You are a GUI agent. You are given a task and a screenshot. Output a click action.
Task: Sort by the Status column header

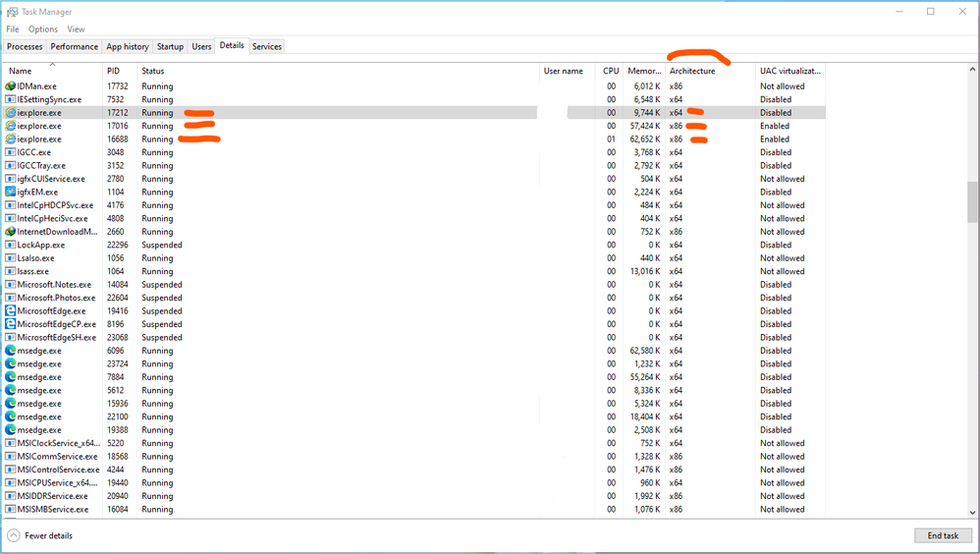338,71
